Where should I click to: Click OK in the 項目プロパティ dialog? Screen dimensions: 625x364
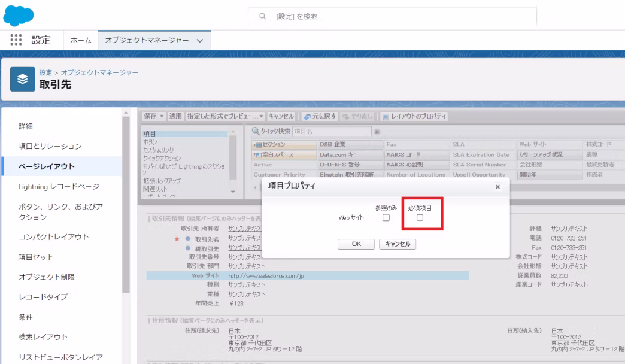356,244
